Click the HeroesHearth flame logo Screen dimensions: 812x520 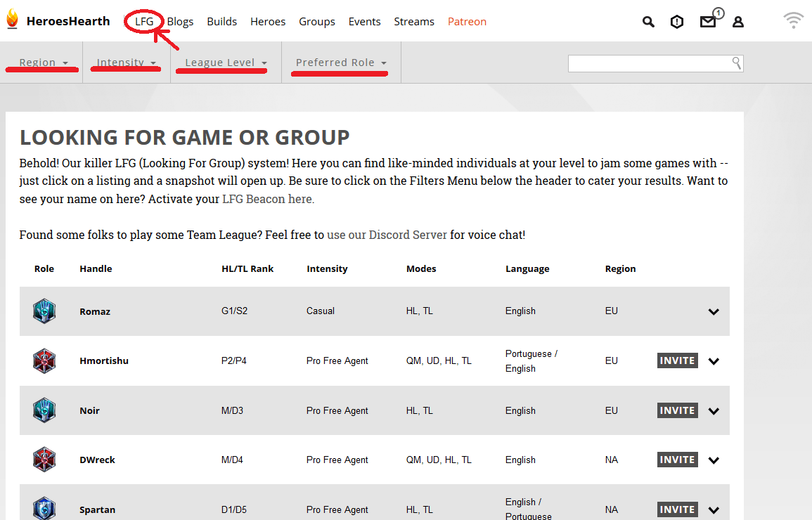[13, 19]
